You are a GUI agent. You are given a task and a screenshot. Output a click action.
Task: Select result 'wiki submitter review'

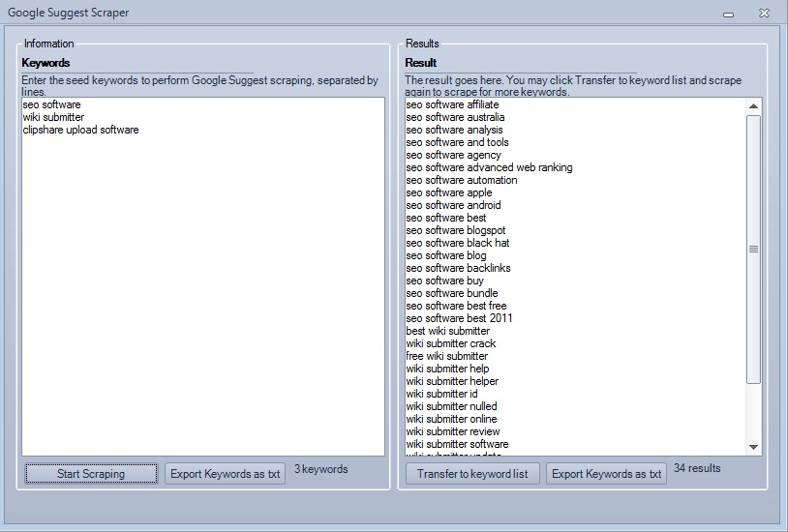[x=453, y=431]
